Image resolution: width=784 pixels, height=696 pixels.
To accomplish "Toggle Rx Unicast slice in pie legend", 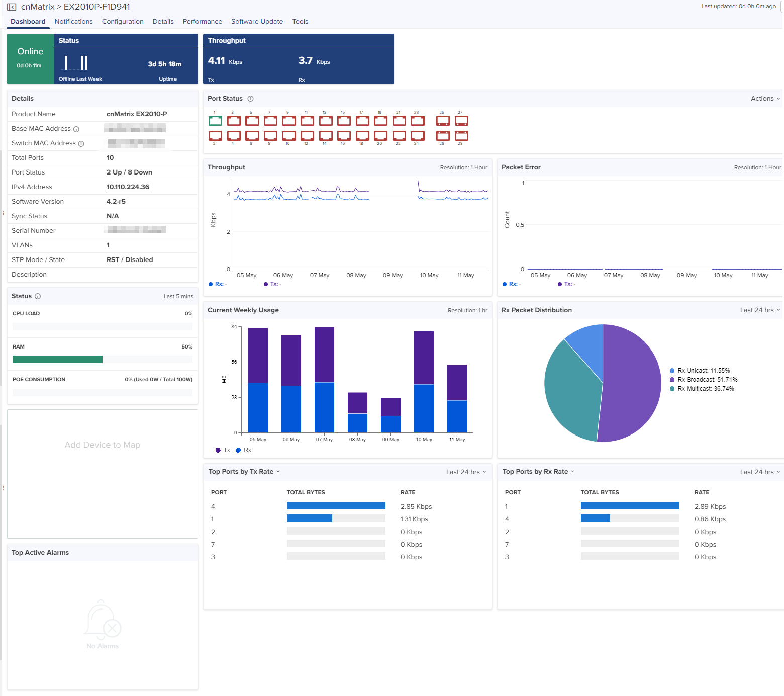I will coord(700,371).
